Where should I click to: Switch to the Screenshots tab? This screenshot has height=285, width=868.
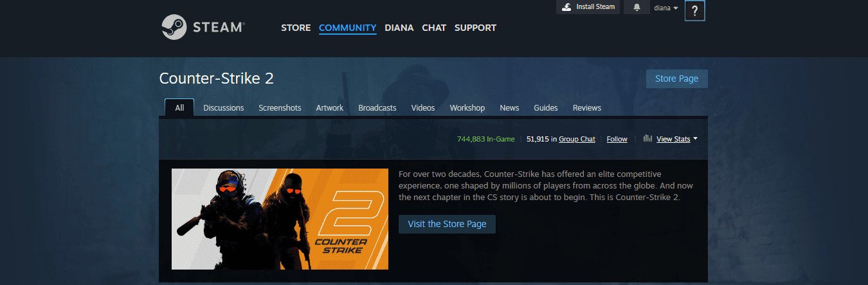280,108
